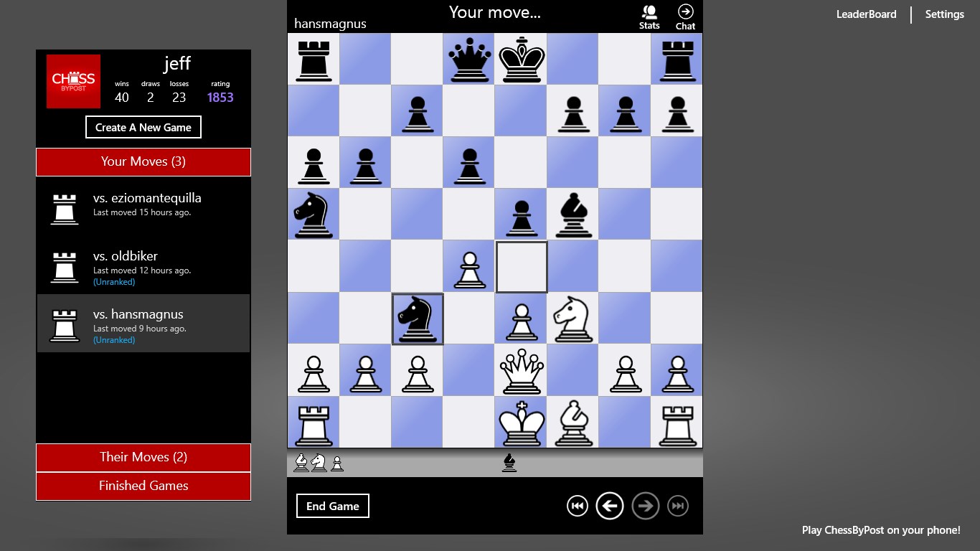Expand the Finished Games section
The width and height of the screenshot is (980, 551).
pos(143,486)
